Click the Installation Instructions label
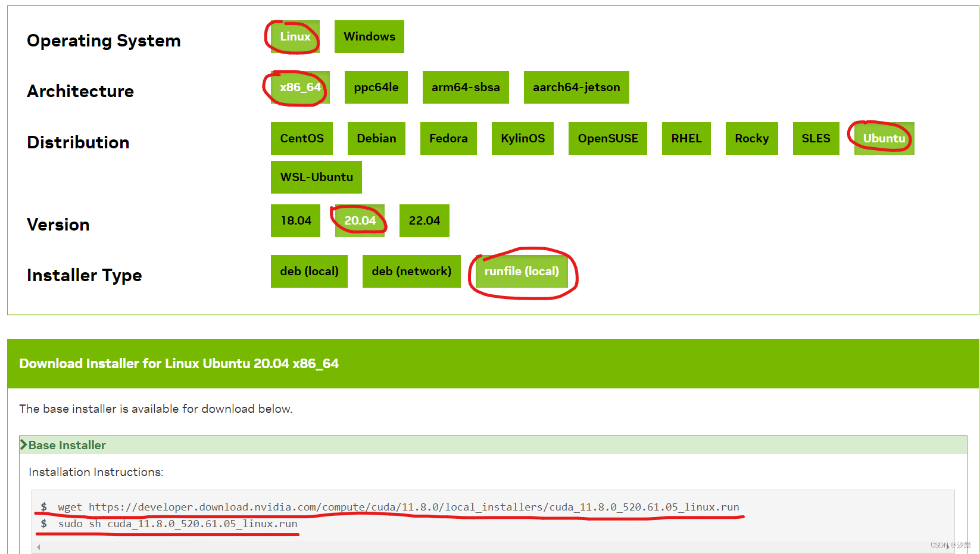 96,472
